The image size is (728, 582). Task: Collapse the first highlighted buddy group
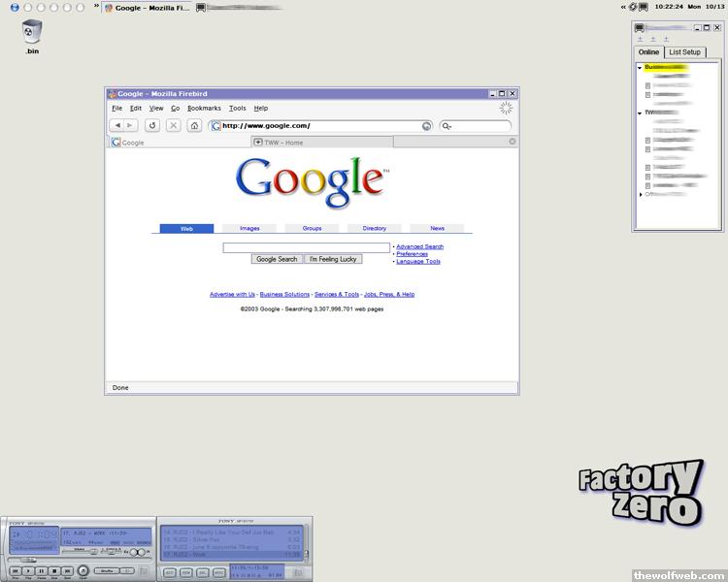click(640, 69)
